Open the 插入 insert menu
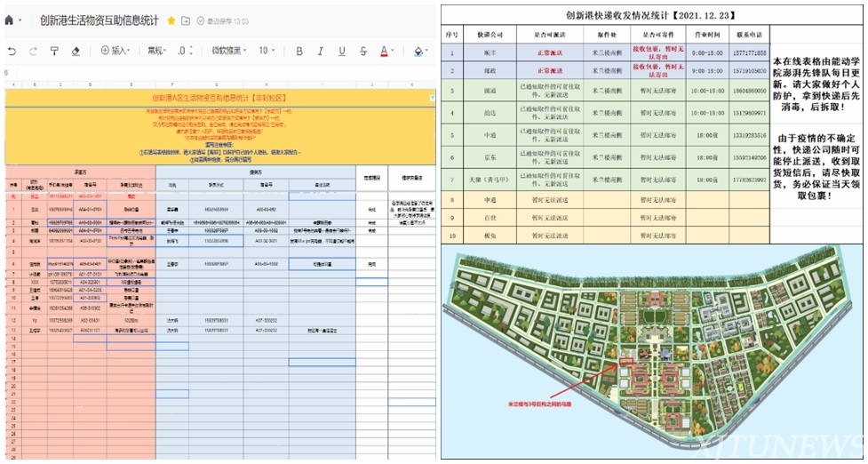This screenshot has width=868, height=464. [x=115, y=51]
